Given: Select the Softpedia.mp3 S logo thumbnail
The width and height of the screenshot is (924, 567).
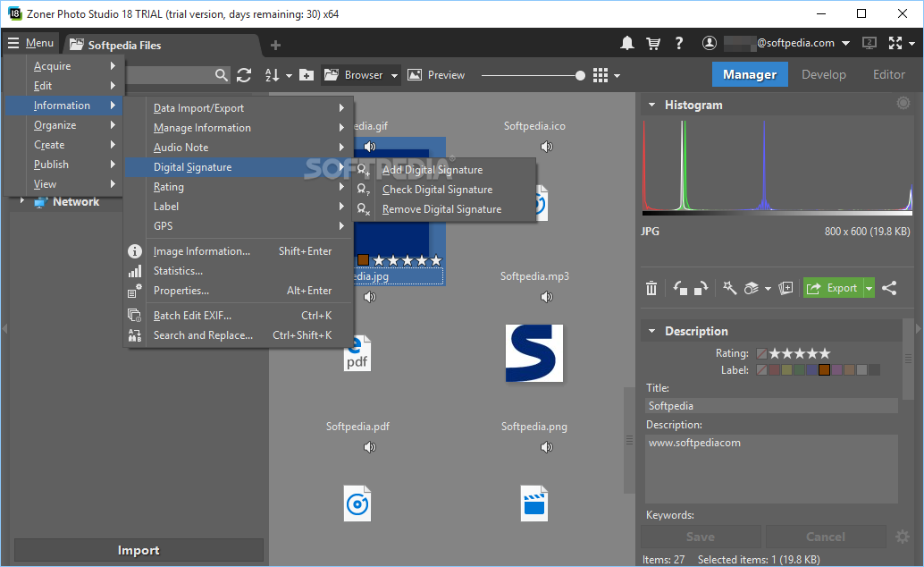Looking at the screenshot, I should coord(533,353).
